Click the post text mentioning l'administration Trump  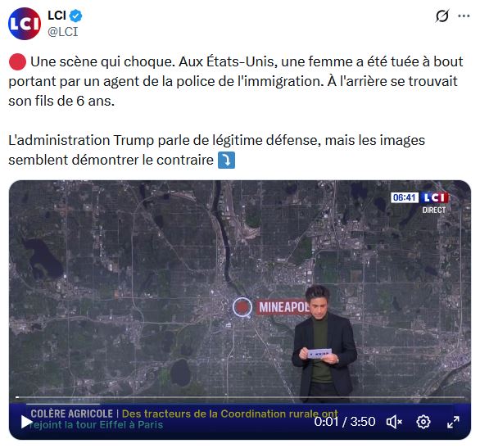point(216,150)
